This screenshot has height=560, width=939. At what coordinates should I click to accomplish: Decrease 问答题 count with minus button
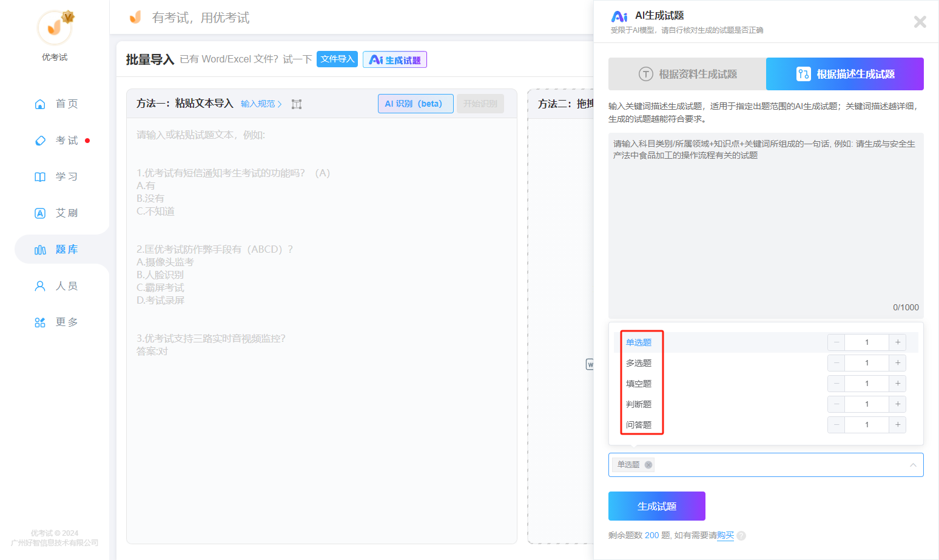(836, 425)
